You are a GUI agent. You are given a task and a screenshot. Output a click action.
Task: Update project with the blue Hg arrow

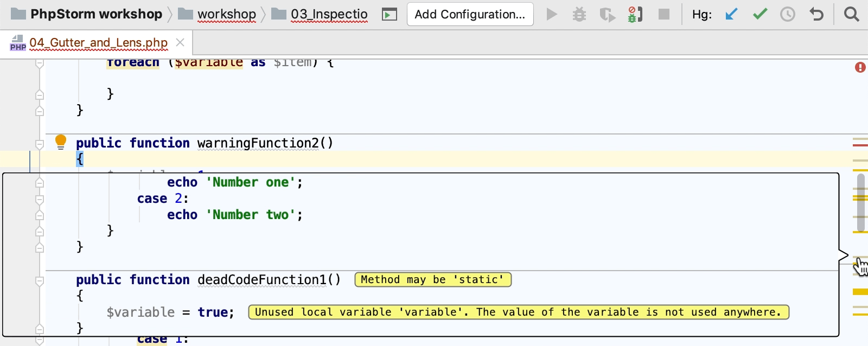tap(731, 14)
